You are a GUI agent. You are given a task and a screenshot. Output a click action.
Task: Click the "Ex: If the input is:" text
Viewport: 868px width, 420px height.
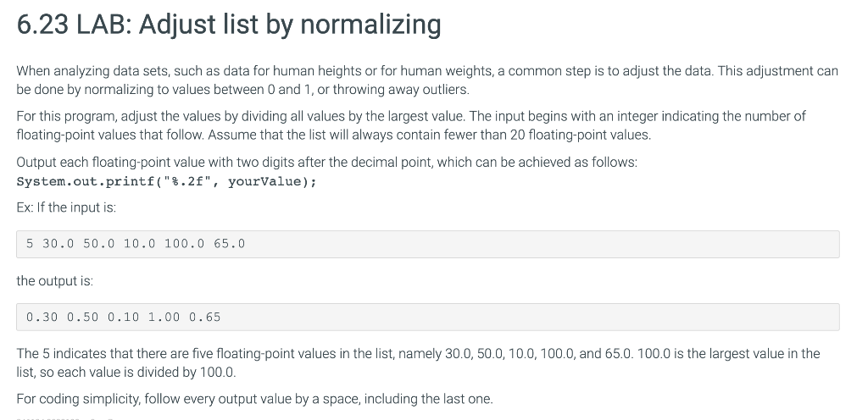(66, 207)
